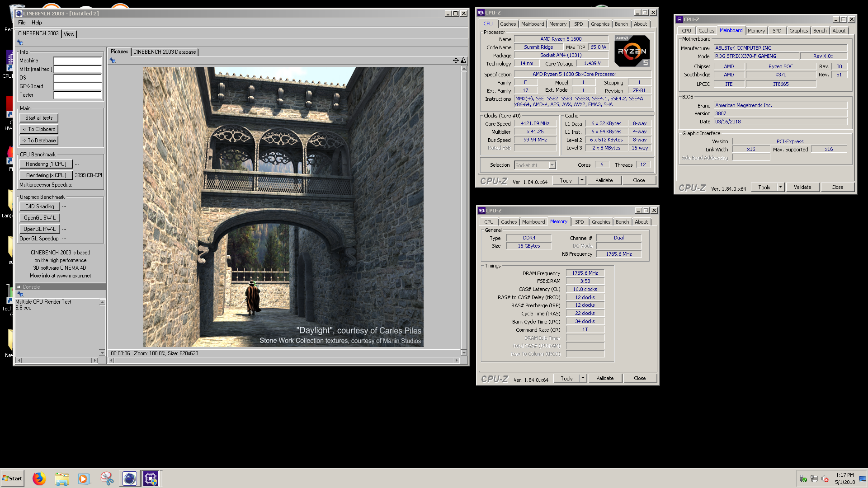Run the Rendering (x CPU) benchmark
This screenshot has width=868, height=488.
point(46,175)
